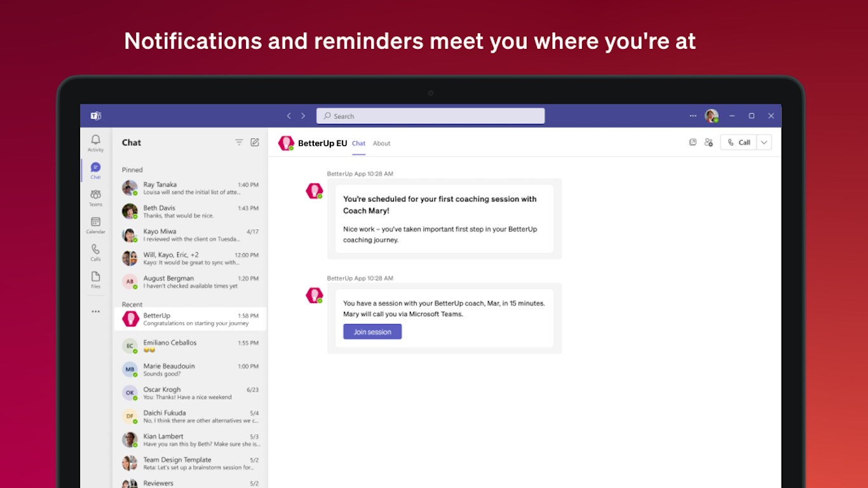Pop out the chat window icon
The image size is (868, 488).
pyautogui.click(x=693, y=142)
